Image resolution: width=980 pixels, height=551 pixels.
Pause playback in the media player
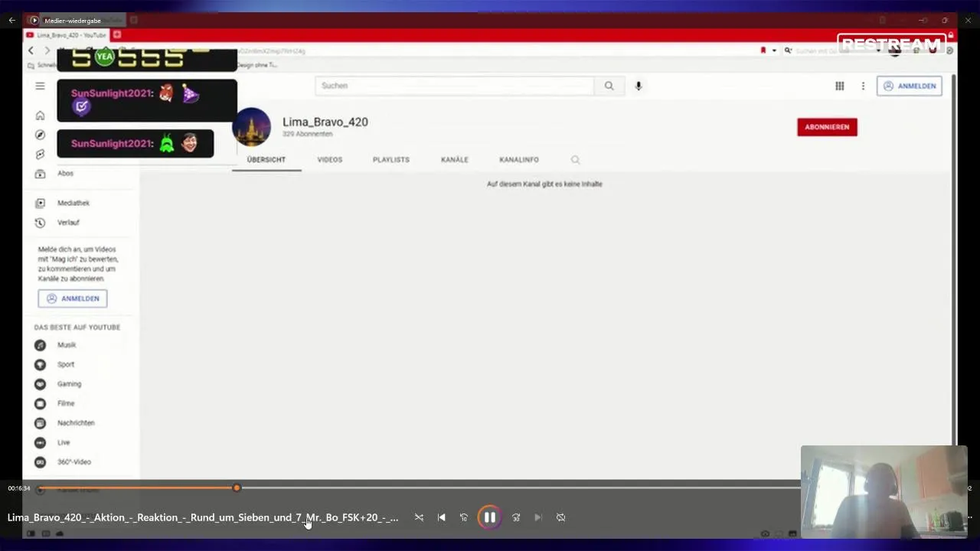point(489,517)
